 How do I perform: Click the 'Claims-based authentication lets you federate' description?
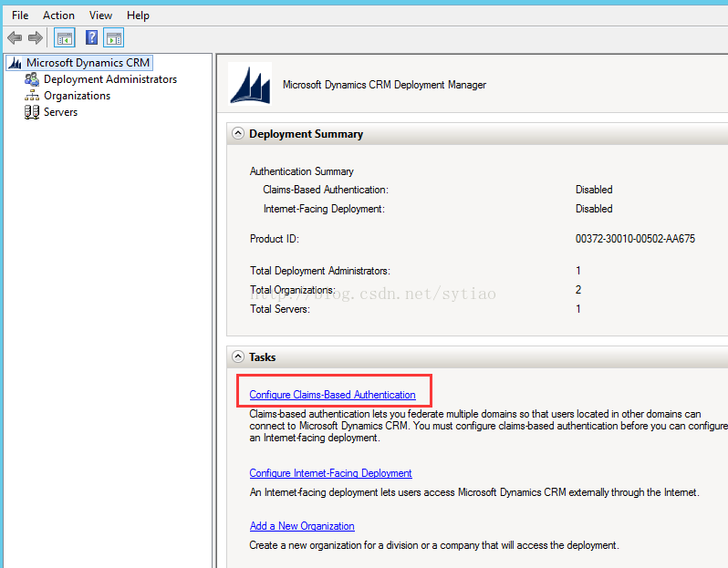[x=488, y=426]
